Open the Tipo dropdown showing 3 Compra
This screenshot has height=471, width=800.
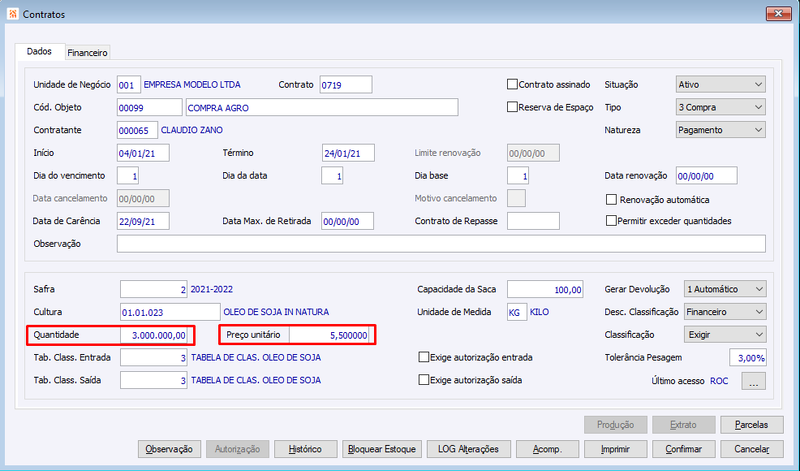(720, 107)
